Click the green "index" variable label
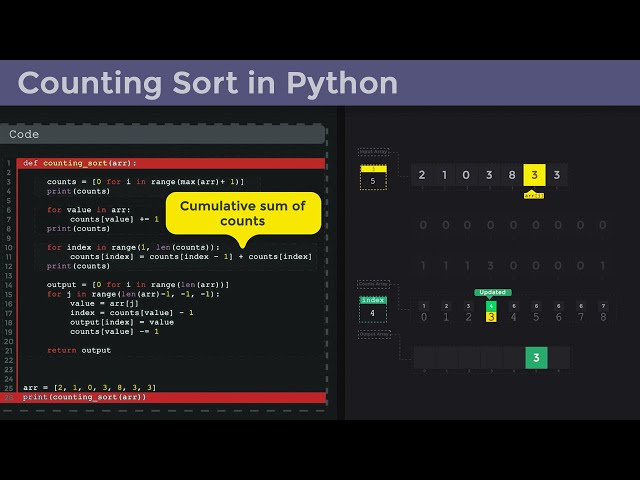 (x=373, y=300)
